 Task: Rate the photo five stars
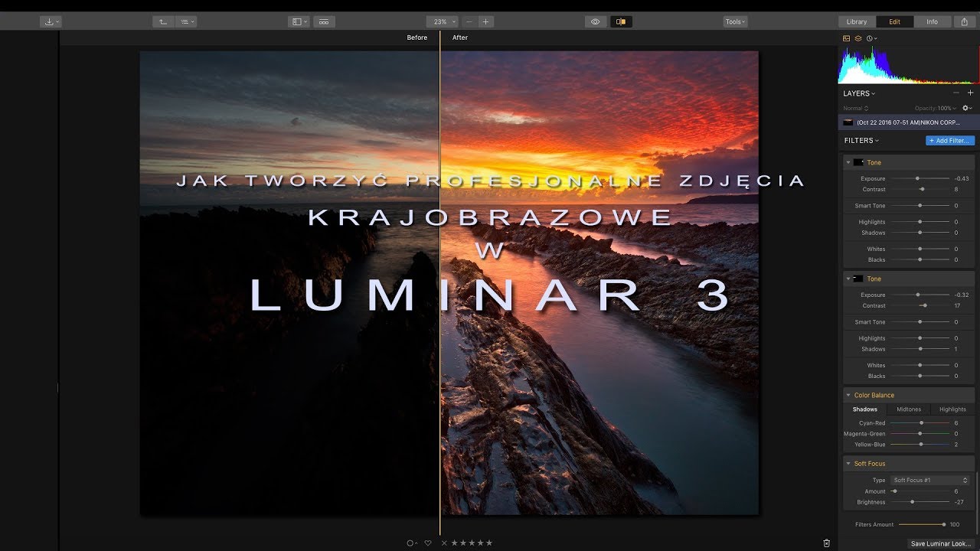pyautogui.click(x=489, y=543)
